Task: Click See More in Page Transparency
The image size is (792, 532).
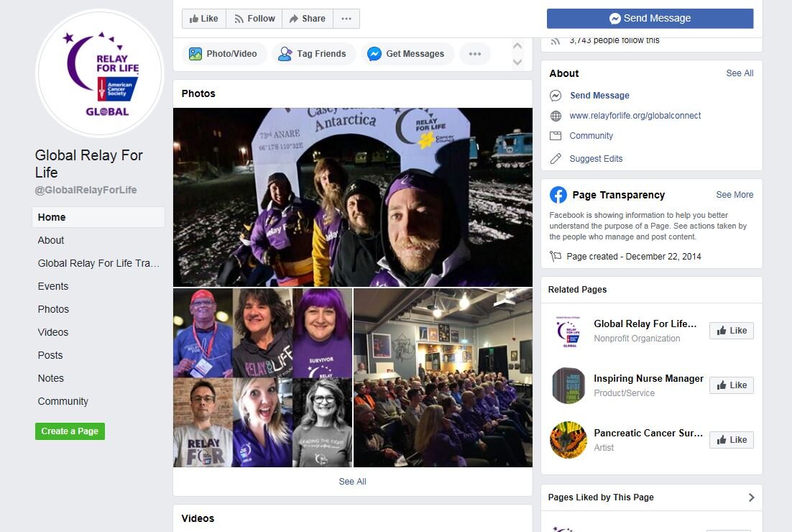Action: [x=735, y=195]
